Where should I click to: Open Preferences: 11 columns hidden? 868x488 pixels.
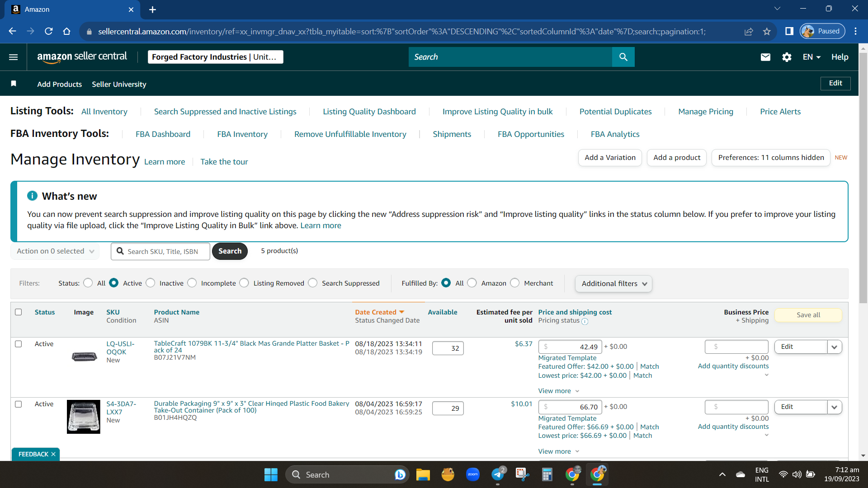[771, 158]
